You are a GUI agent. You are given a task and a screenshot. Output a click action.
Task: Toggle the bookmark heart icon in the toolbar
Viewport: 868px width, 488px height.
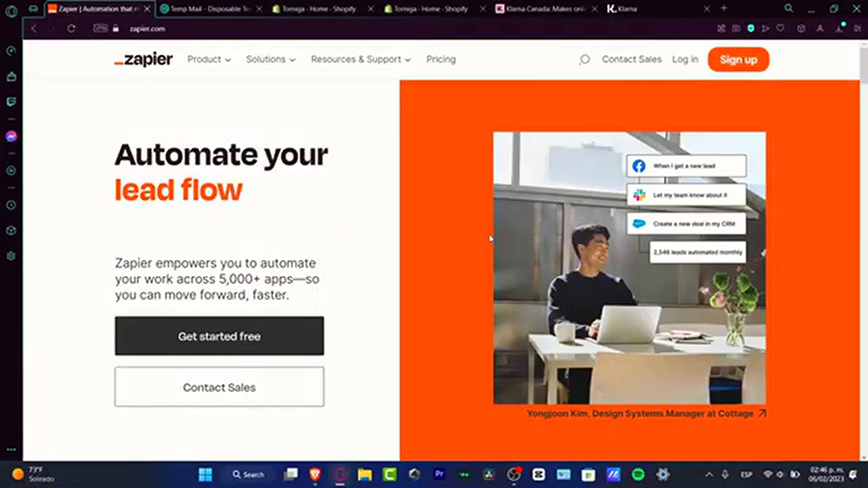781,28
